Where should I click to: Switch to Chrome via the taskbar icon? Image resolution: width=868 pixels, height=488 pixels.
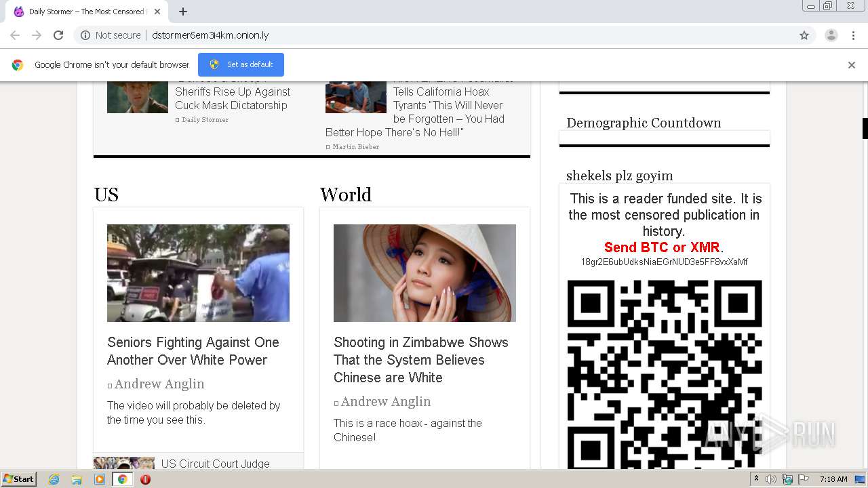123,479
